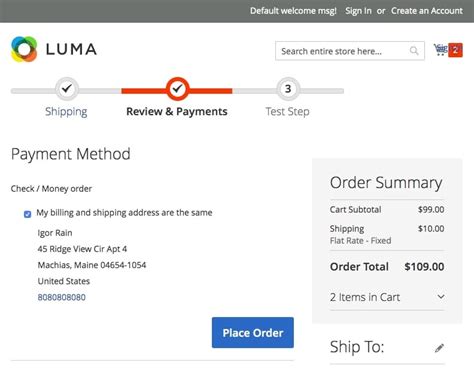Open Create an Account link
The width and height of the screenshot is (474, 372).
(x=427, y=11)
